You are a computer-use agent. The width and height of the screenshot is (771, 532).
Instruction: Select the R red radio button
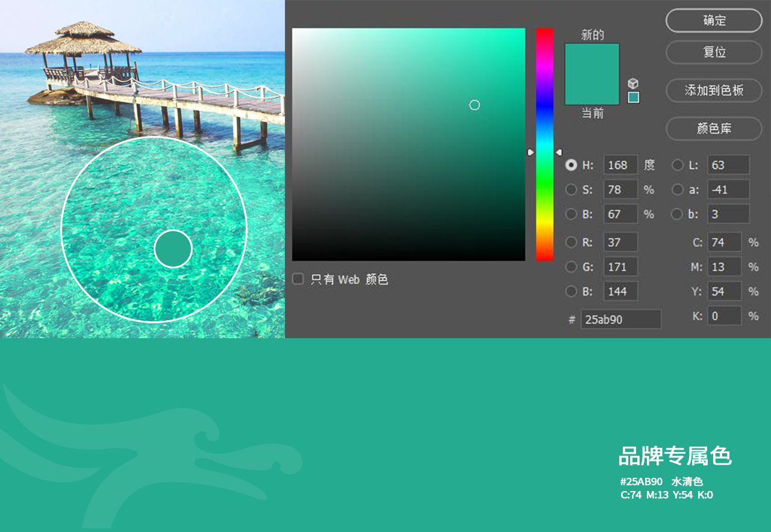(x=571, y=243)
